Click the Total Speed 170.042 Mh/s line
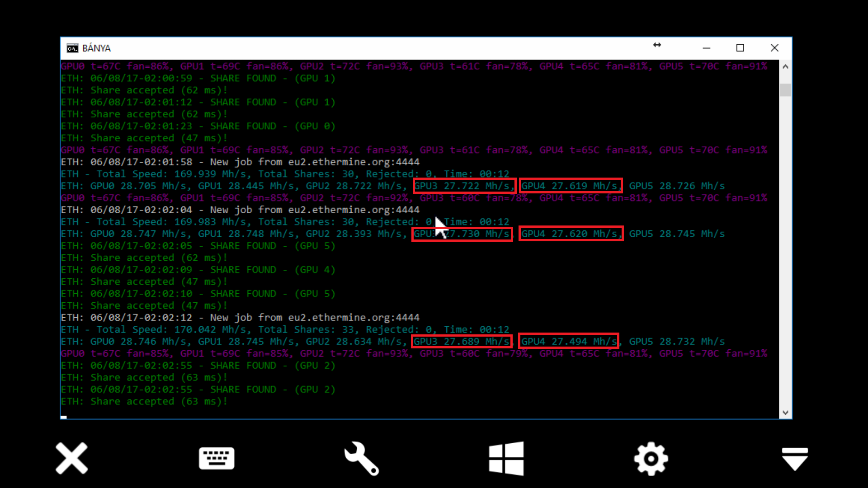The height and width of the screenshot is (488, 868). (285, 329)
